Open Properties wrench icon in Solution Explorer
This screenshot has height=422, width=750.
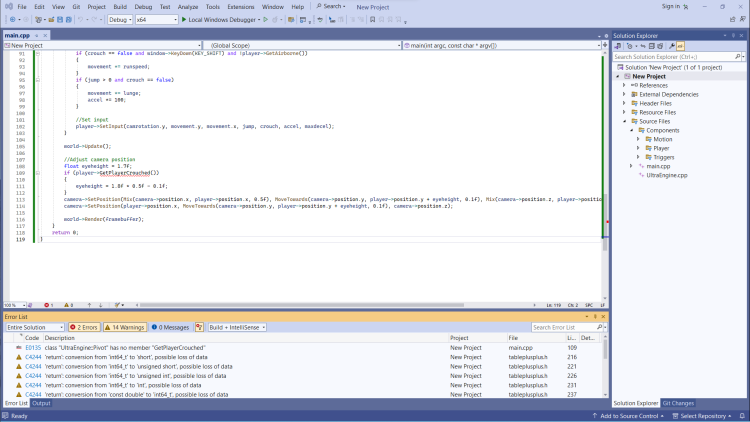(x=670, y=46)
